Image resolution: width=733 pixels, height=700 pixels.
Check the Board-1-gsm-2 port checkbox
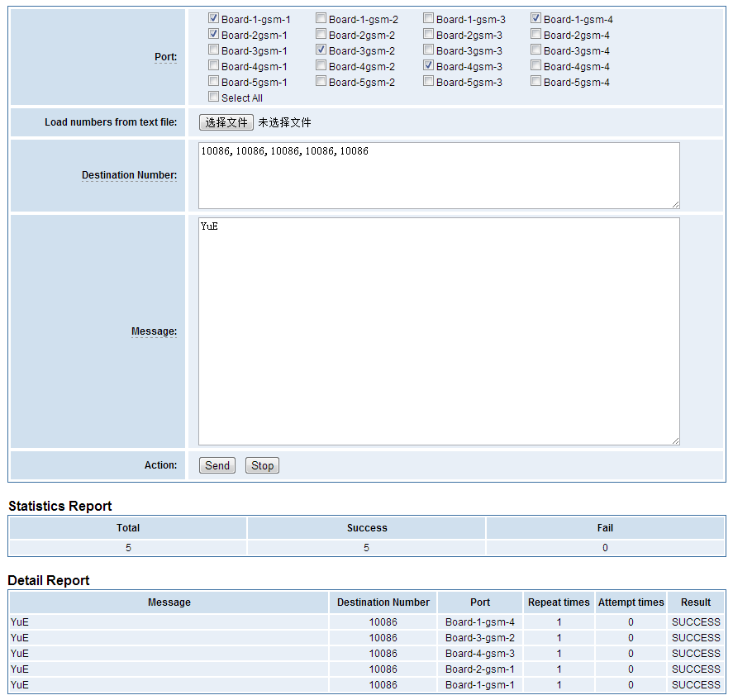(321, 18)
